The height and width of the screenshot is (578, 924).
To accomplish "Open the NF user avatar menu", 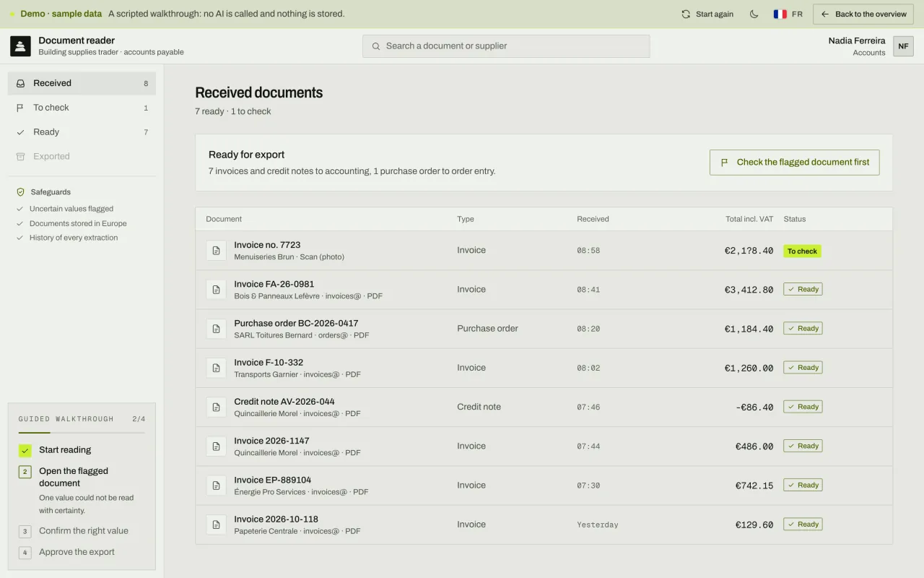I will click(x=903, y=46).
